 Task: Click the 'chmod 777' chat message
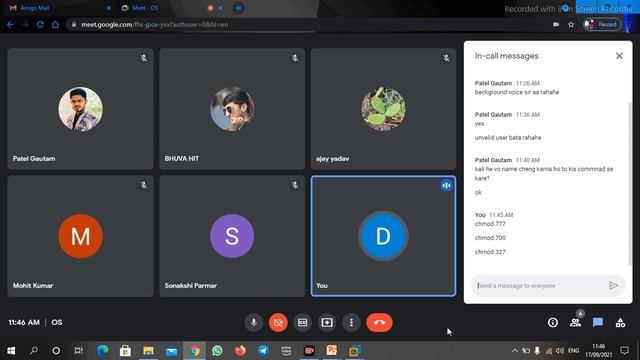pyautogui.click(x=490, y=224)
